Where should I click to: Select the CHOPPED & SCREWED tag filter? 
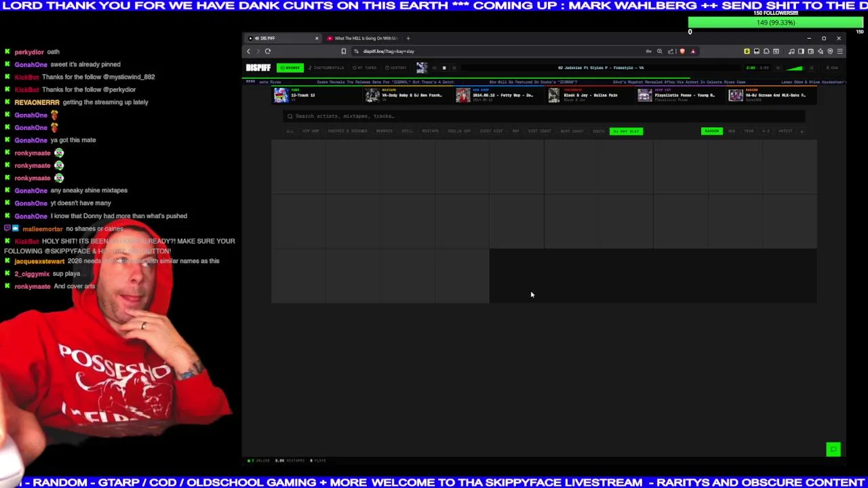click(x=347, y=131)
